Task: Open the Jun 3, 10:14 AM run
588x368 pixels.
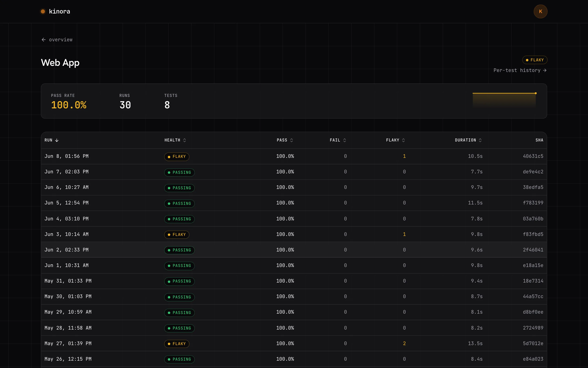Action: (x=294, y=234)
